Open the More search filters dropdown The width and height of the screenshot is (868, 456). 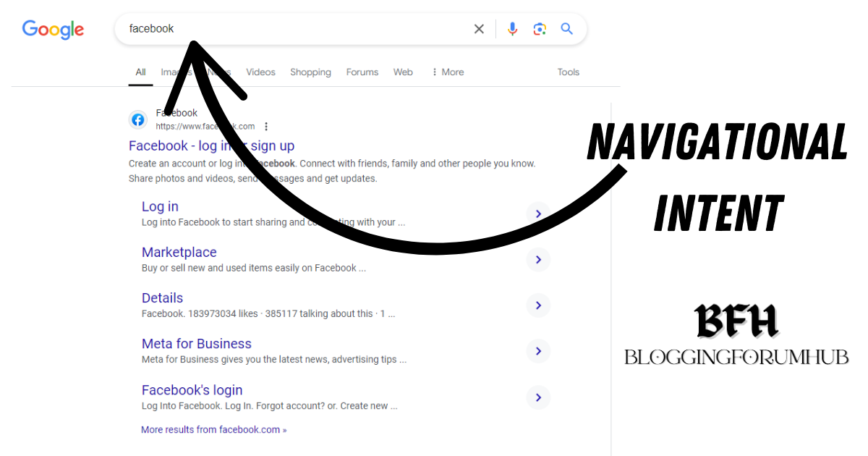[448, 72]
